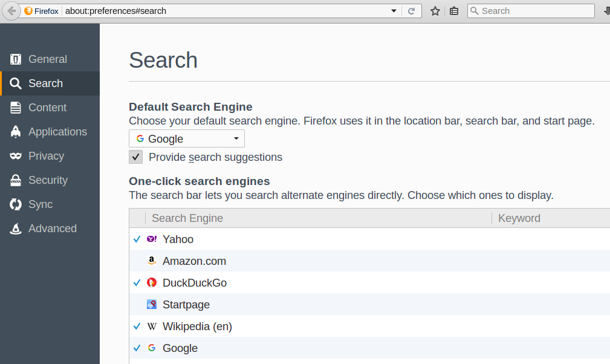This screenshot has height=364, width=610.
Task: Click the Default Search Engine heading
Action: pyautogui.click(x=190, y=107)
